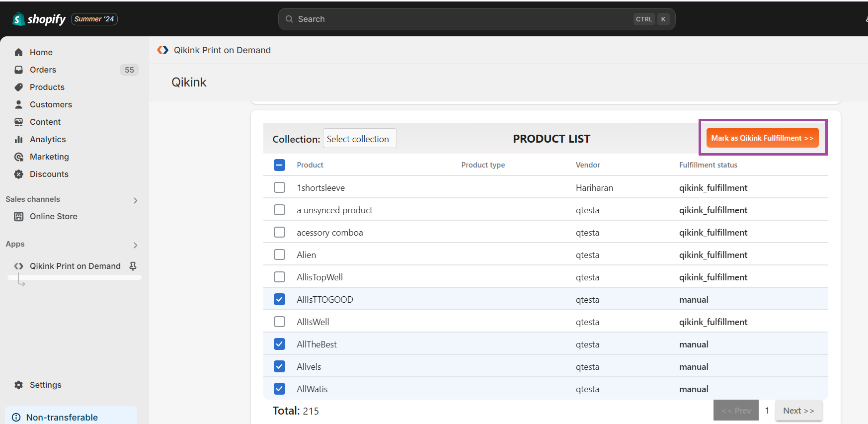The height and width of the screenshot is (424, 868).
Task: Click the Orders count badge 55
Action: pyautogui.click(x=129, y=70)
